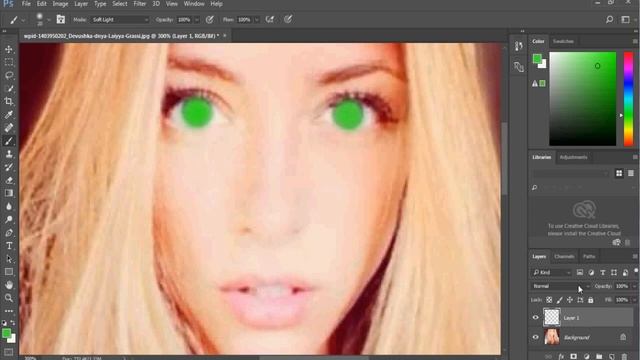Open the layer Kind filter dropdown

click(551, 272)
